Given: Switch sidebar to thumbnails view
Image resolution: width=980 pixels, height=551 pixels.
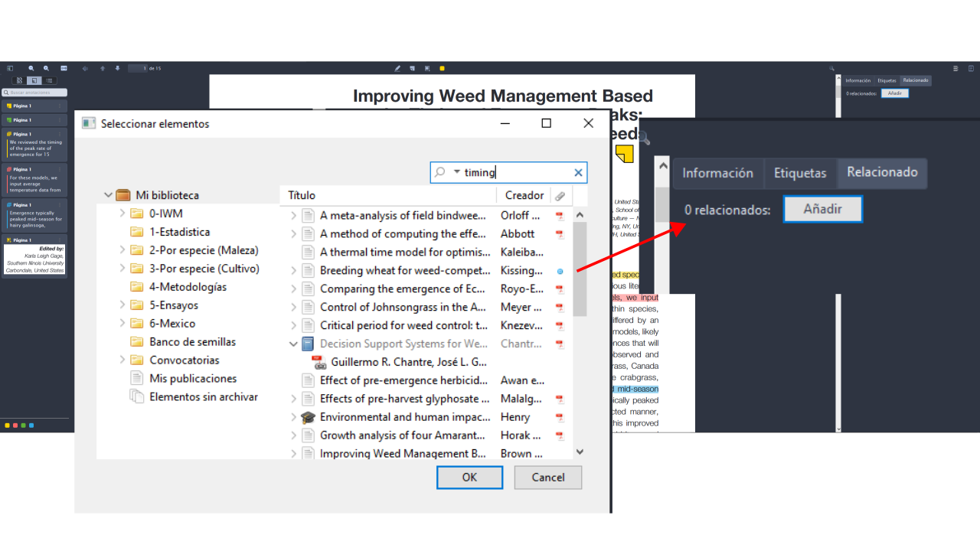Looking at the screenshot, I should tap(19, 80).
